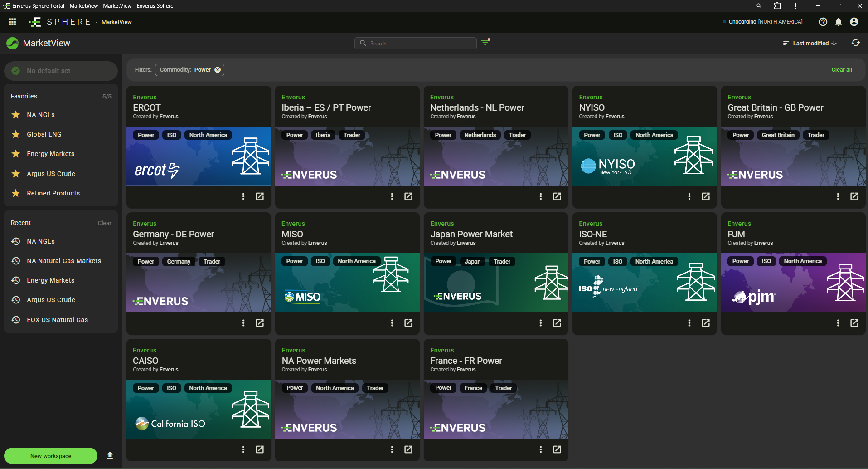
Task: Launch the CAISO workspace
Action: (x=260, y=449)
